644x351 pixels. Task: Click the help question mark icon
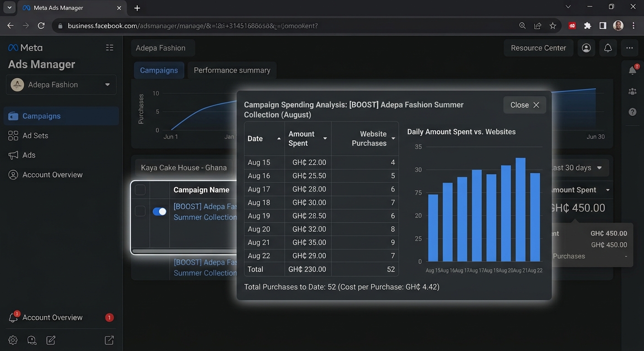pyautogui.click(x=633, y=112)
